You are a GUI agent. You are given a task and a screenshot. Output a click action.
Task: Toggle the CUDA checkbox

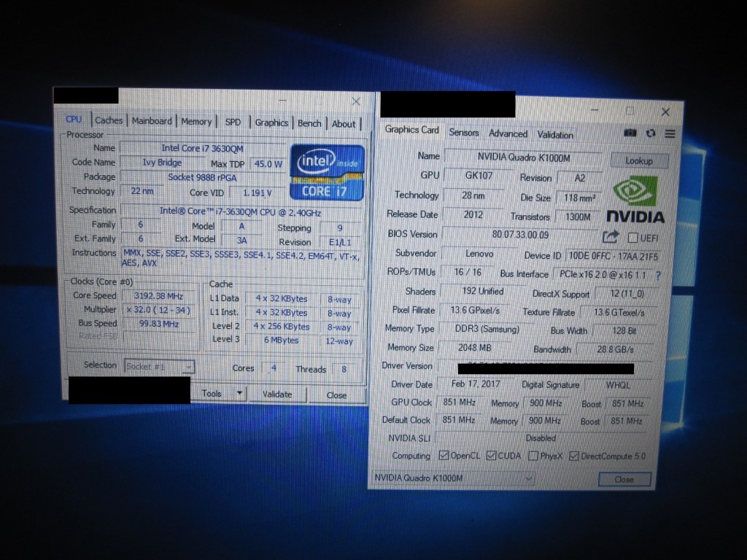491,456
